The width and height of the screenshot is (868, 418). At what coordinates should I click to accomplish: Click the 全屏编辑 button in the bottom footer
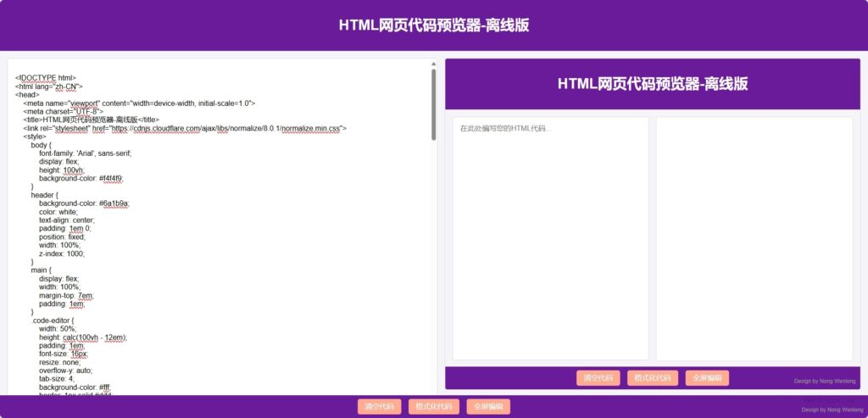point(488,407)
